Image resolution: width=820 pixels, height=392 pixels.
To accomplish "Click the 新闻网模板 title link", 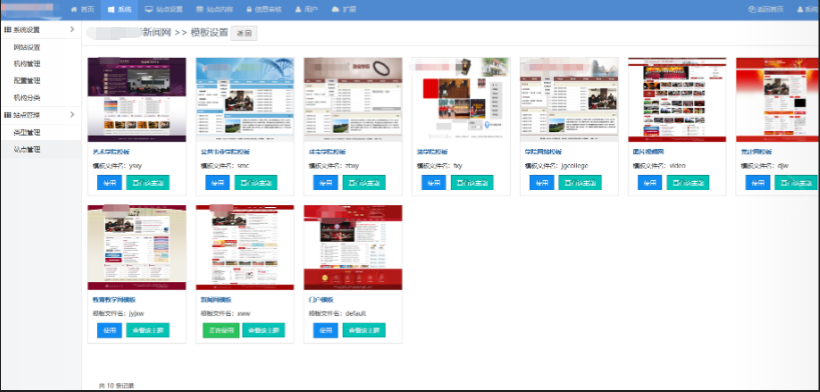I will pyautogui.click(x=216, y=299).
